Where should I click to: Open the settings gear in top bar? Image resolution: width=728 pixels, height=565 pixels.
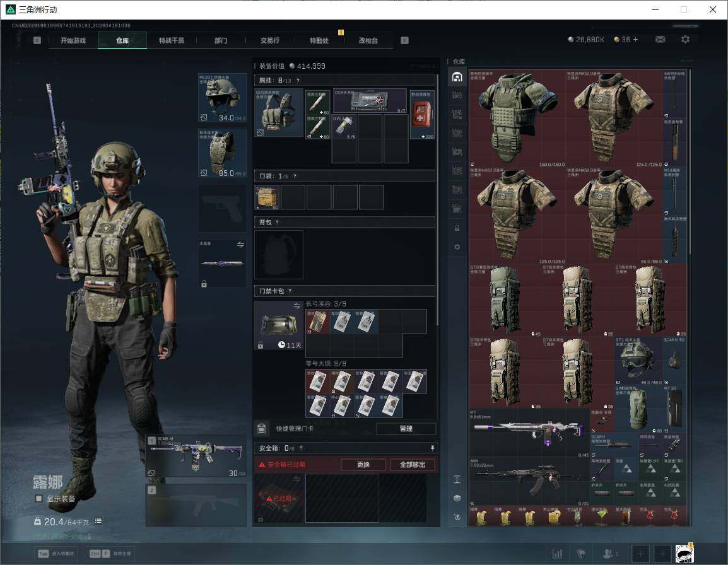point(685,40)
